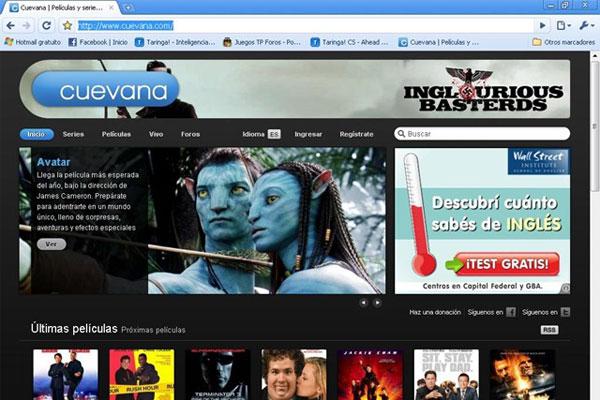This screenshot has width=600, height=400.
Task: Open the first Rush Hour movie poster
Action: point(65,374)
